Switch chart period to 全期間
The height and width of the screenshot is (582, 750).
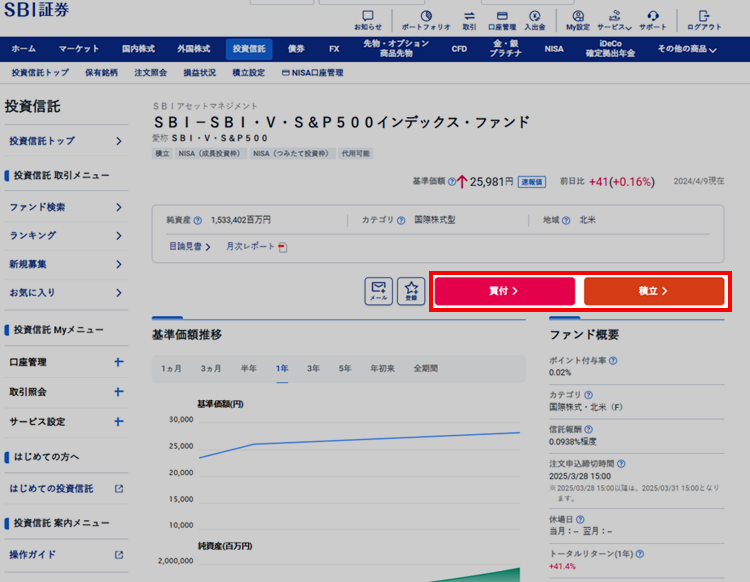tap(426, 369)
